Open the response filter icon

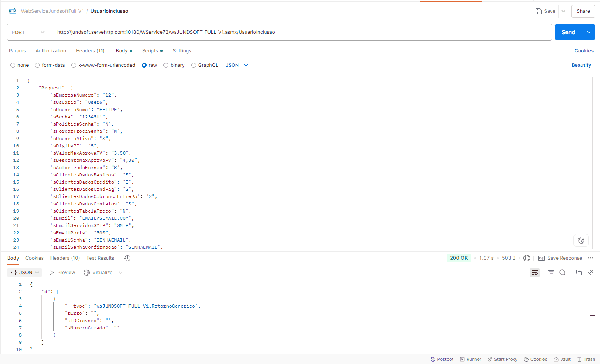(x=551, y=273)
